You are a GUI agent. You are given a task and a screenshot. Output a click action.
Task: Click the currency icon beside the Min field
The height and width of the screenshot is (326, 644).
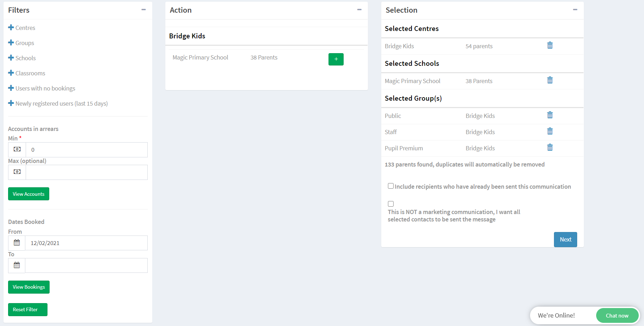tap(17, 149)
